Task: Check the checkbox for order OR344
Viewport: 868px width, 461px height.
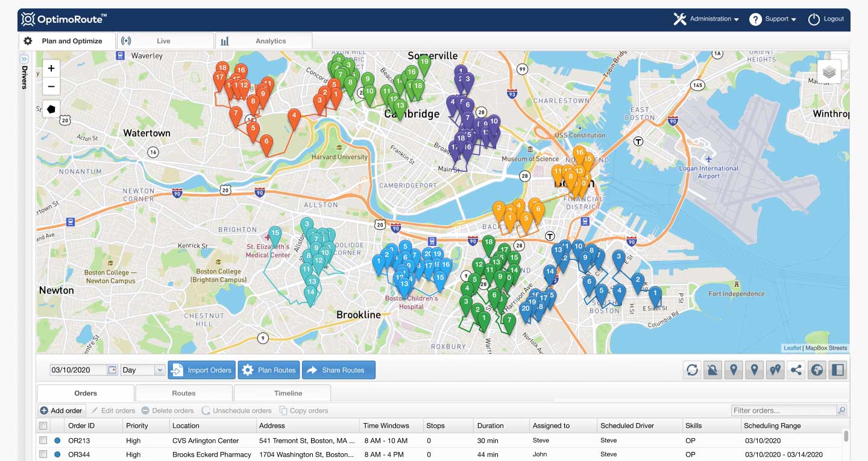Action: click(x=43, y=454)
